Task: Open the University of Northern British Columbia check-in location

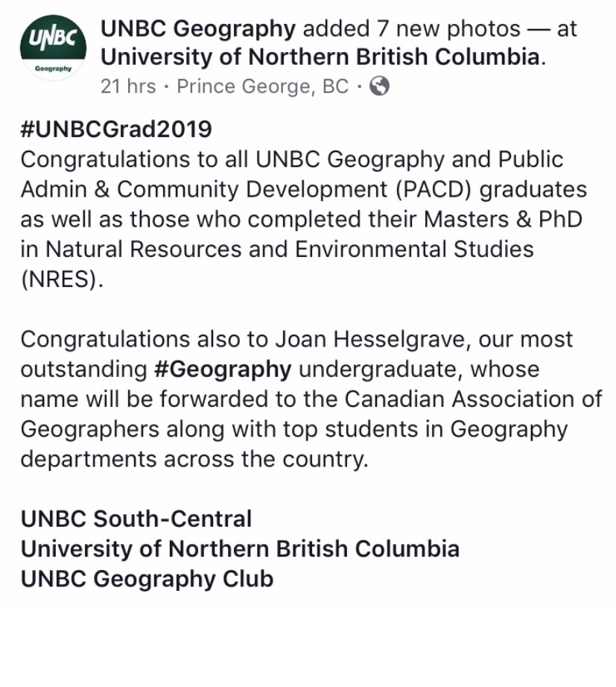Action: tap(320, 57)
